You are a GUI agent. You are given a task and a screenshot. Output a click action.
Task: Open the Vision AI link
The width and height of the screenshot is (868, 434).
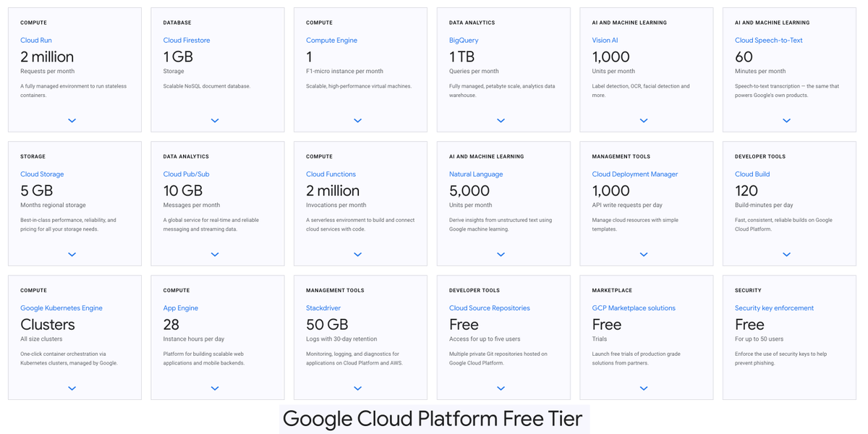[605, 41]
